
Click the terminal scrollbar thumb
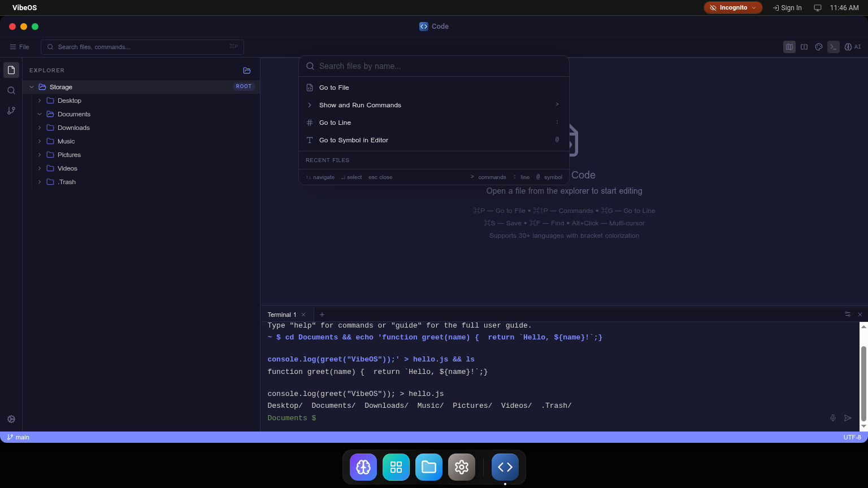[x=863, y=384]
